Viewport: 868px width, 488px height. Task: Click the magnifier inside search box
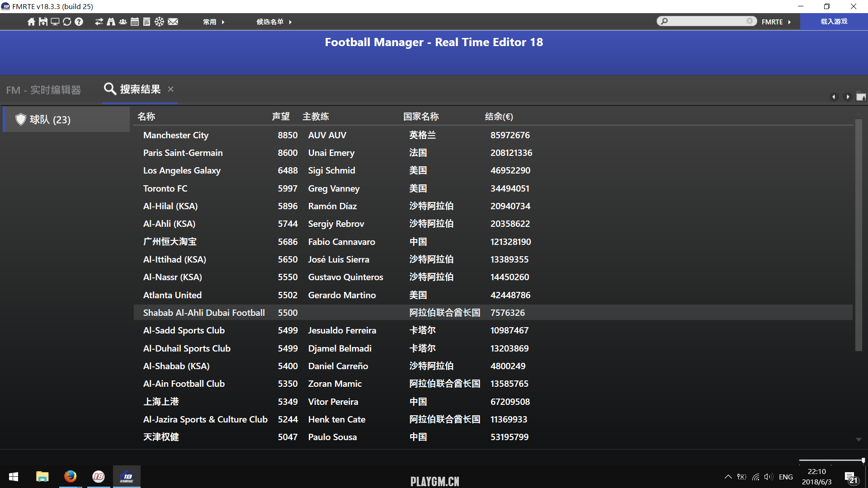(x=664, y=21)
